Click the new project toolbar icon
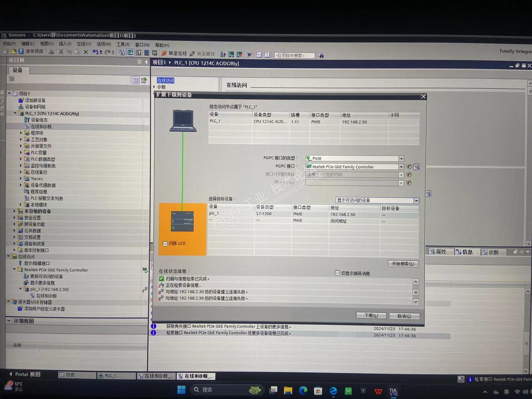The image size is (532, 399). click(x=6, y=51)
